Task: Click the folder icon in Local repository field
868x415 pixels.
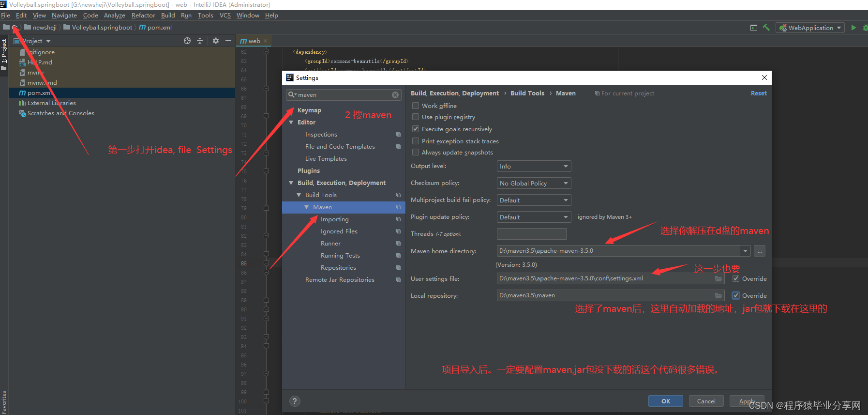Action: click(x=718, y=295)
